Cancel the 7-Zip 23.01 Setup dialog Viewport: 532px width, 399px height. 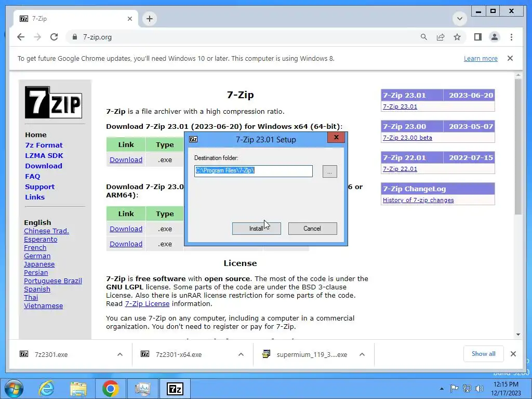(312, 229)
